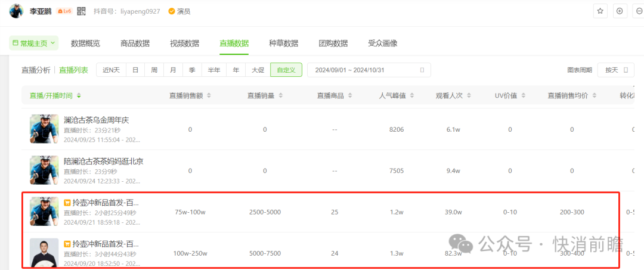Viewport: 644px width, 270px height.
Task: Click the circled minus icon button
Action: tap(639, 11)
